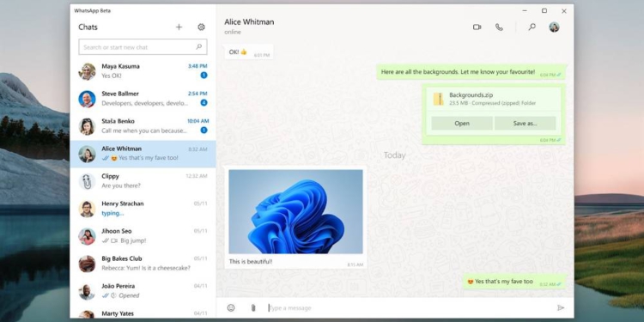Click 'Rebecca: Yum! Is it a cheesecake?' preview

pyautogui.click(x=146, y=268)
